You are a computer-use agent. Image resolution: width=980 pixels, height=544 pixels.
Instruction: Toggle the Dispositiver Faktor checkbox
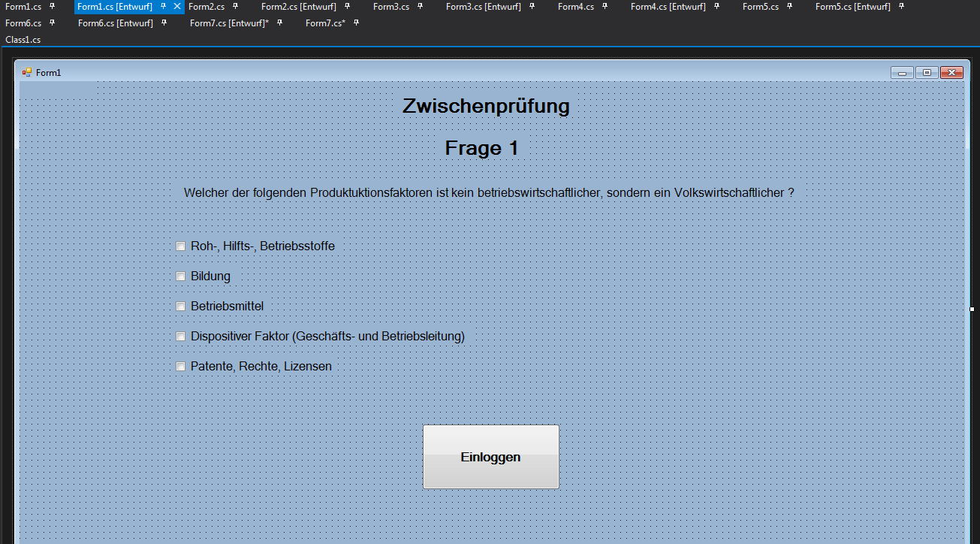180,337
